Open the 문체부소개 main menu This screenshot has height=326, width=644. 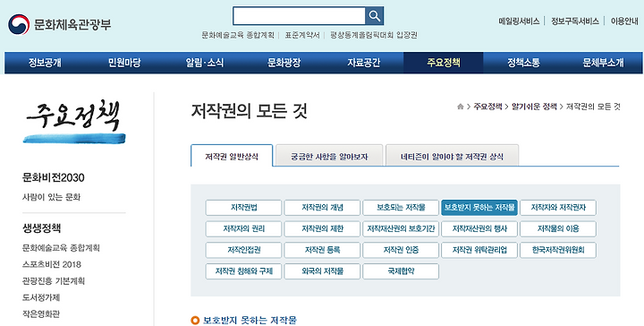click(x=603, y=63)
